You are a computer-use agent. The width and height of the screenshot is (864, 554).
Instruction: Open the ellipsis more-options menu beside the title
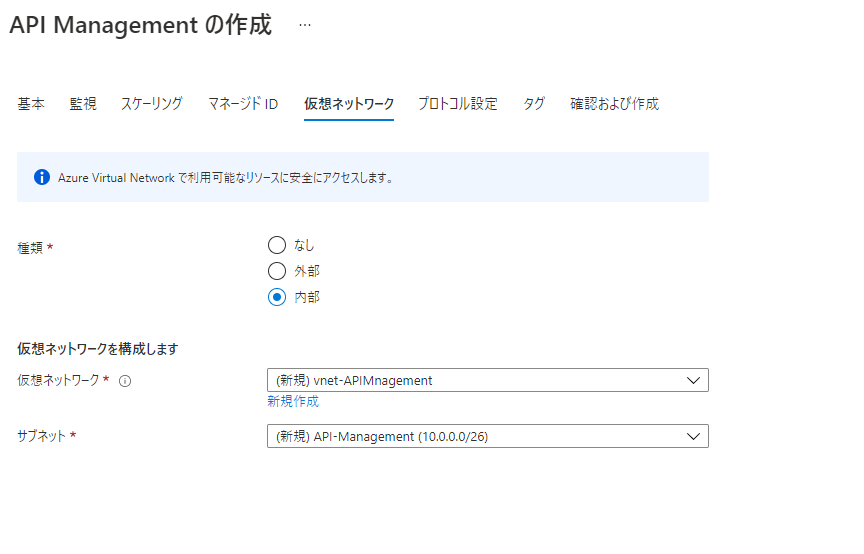pyautogui.click(x=305, y=25)
